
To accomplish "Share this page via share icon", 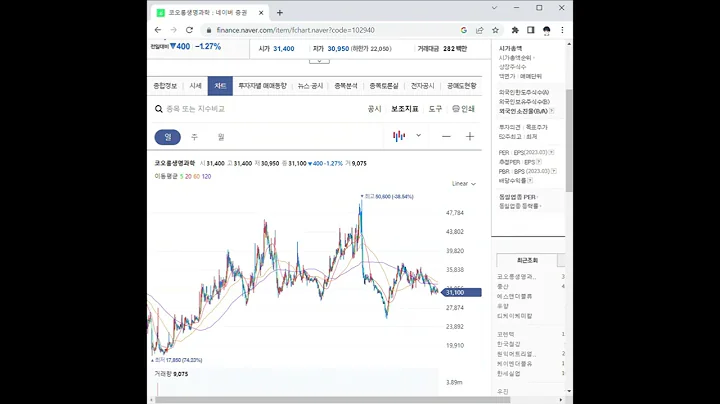I will click(479, 30).
